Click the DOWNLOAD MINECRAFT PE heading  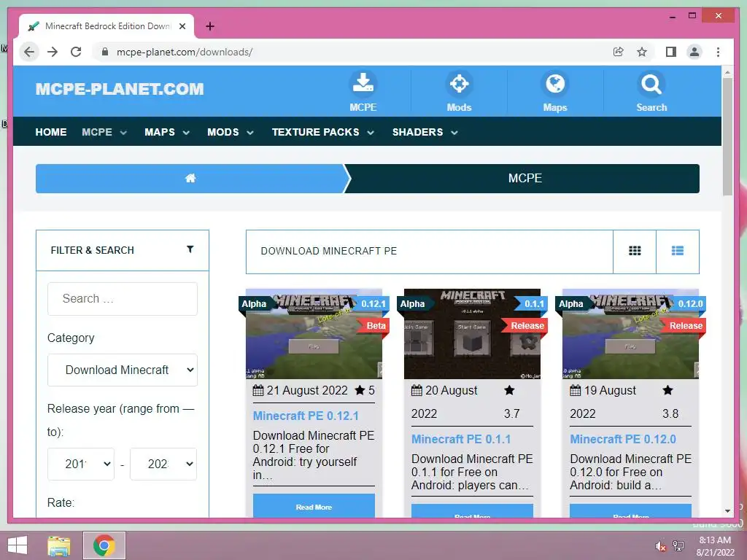pos(329,251)
